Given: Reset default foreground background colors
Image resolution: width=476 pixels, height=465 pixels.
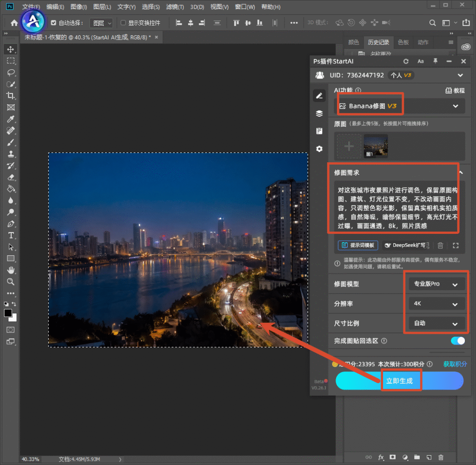Looking at the screenshot, I should [x=6, y=304].
